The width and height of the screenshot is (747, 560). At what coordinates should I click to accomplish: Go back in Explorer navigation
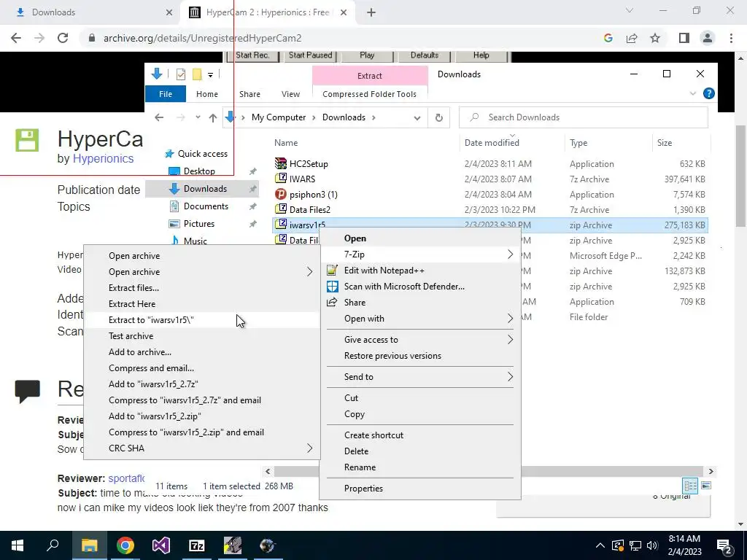pos(159,117)
